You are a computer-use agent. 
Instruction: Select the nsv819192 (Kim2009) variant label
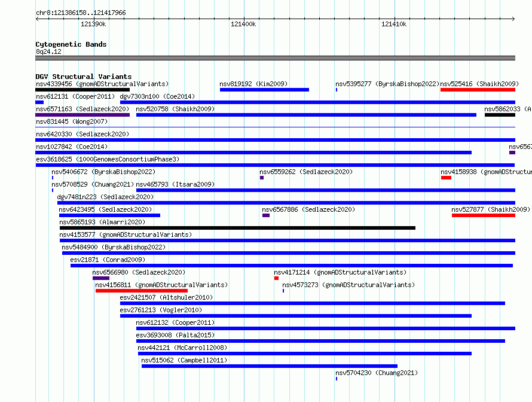(253, 84)
